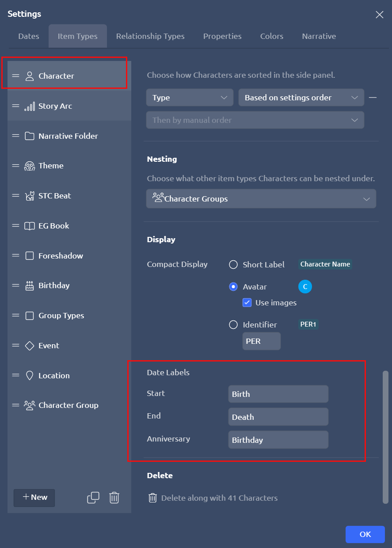
Task: Select the EG Book open-book icon
Action: [x=30, y=226]
